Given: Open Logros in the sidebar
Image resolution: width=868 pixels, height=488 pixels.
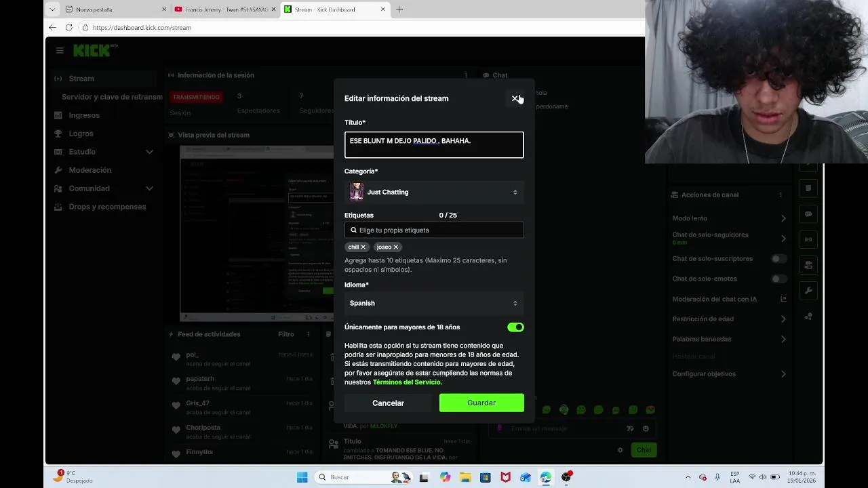Looking at the screenshot, I should pos(81,134).
